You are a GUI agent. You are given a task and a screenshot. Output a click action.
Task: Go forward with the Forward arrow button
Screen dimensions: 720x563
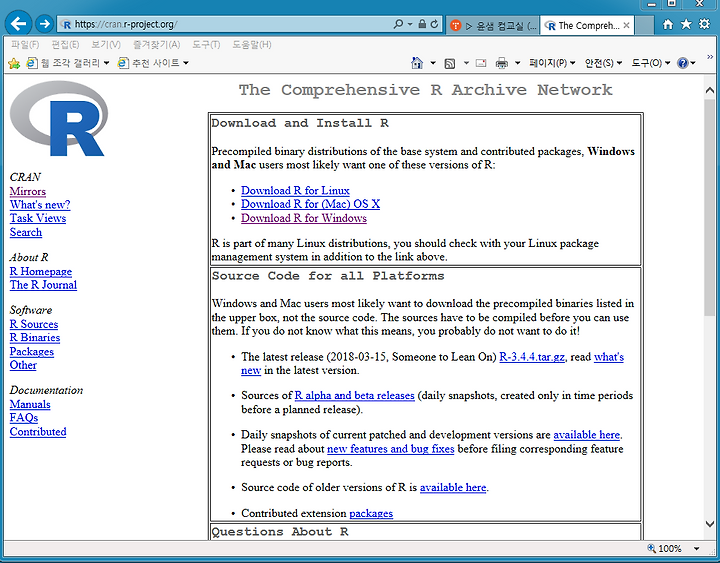pyautogui.click(x=45, y=23)
